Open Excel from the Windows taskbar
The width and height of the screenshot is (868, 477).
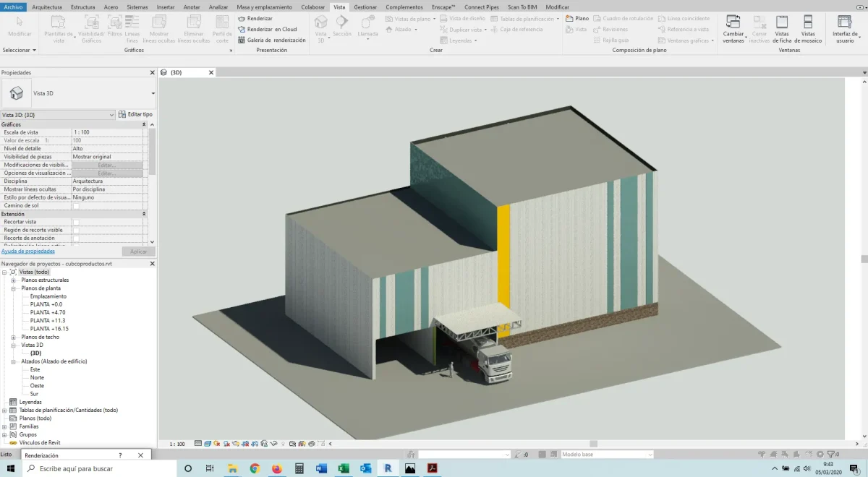click(x=344, y=468)
